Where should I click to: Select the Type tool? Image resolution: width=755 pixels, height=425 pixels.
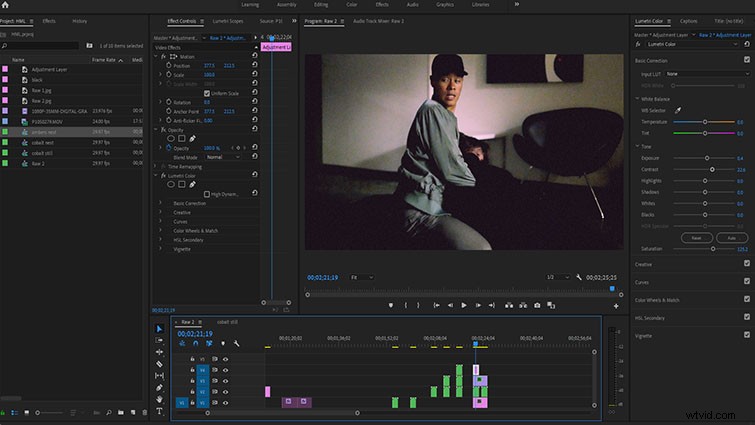coord(159,411)
